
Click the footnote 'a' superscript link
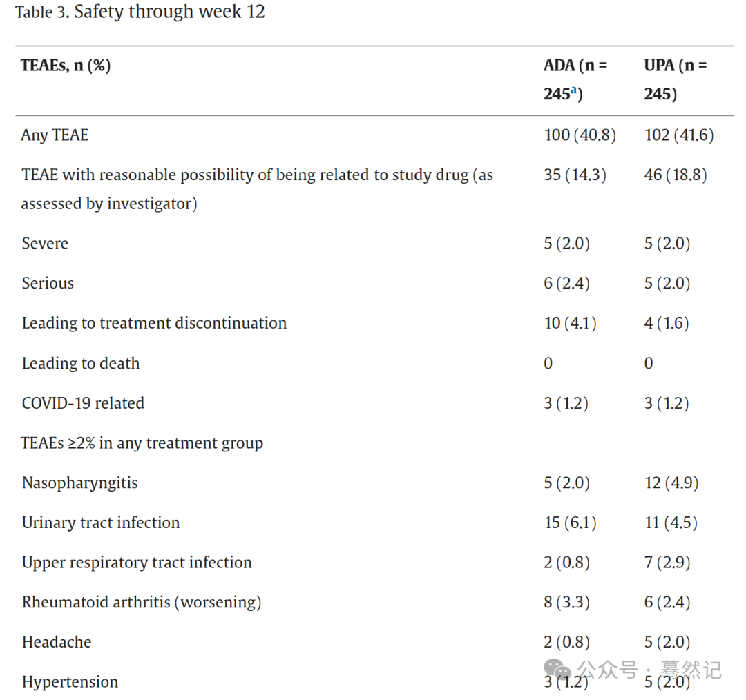click(x=574, y=90)
